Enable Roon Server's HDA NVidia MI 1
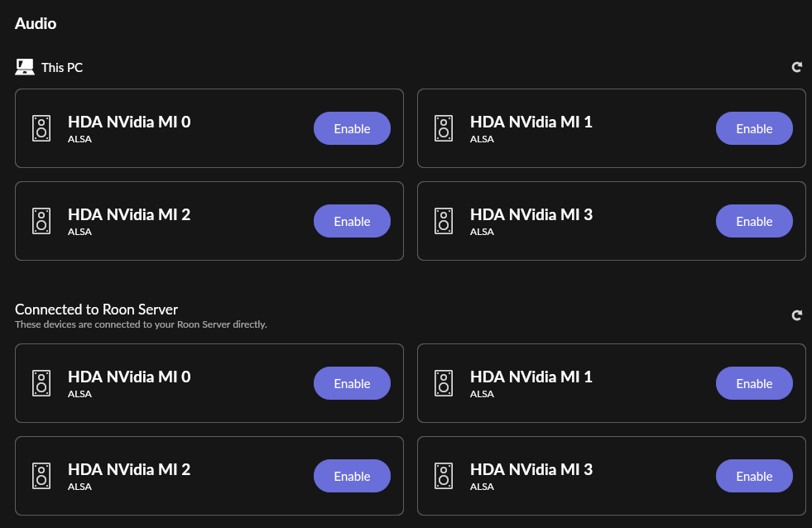The image size is (812, 528). [x=755, y=383]
